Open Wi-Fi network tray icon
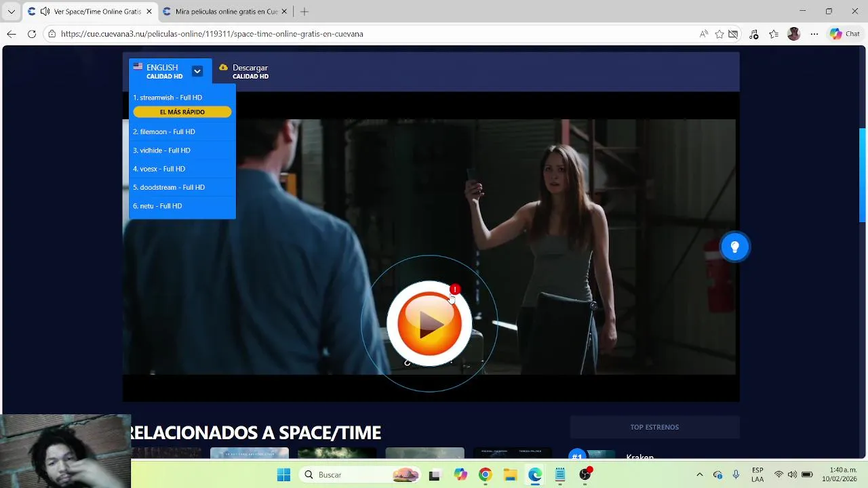The image size is (868, 488). pos(778,474)
